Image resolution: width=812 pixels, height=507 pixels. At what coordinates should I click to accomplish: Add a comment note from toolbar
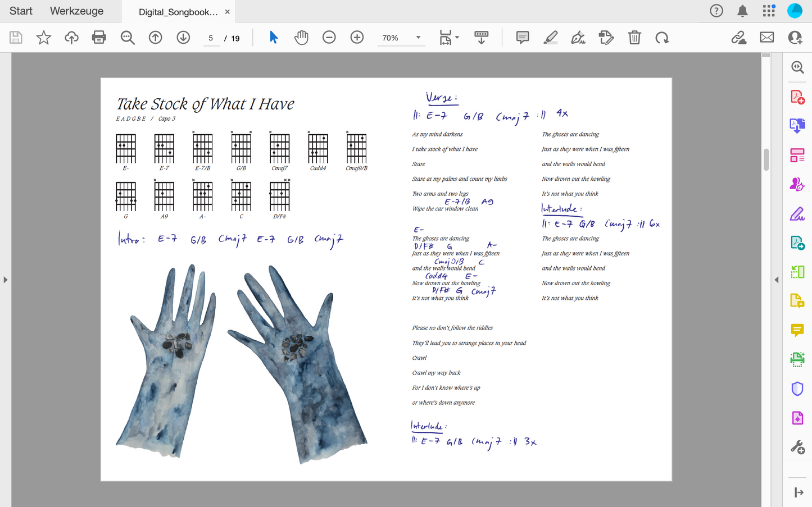[x=523, y=38]
